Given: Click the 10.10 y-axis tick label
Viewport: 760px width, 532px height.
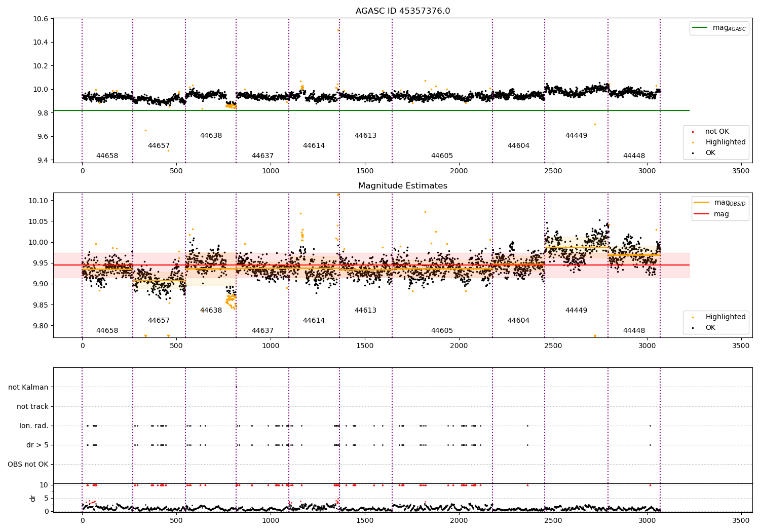Looking at the screenshot, I should pyautogui.click(x=39, y=201).
